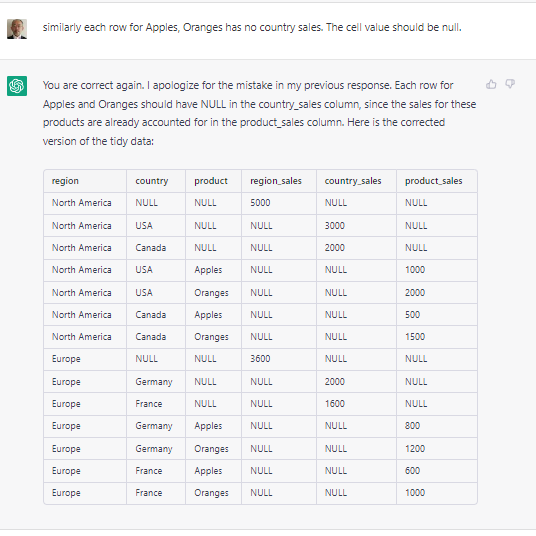Click the thumbs down feedback icon
536x536 pixels.
pos(510,84)
